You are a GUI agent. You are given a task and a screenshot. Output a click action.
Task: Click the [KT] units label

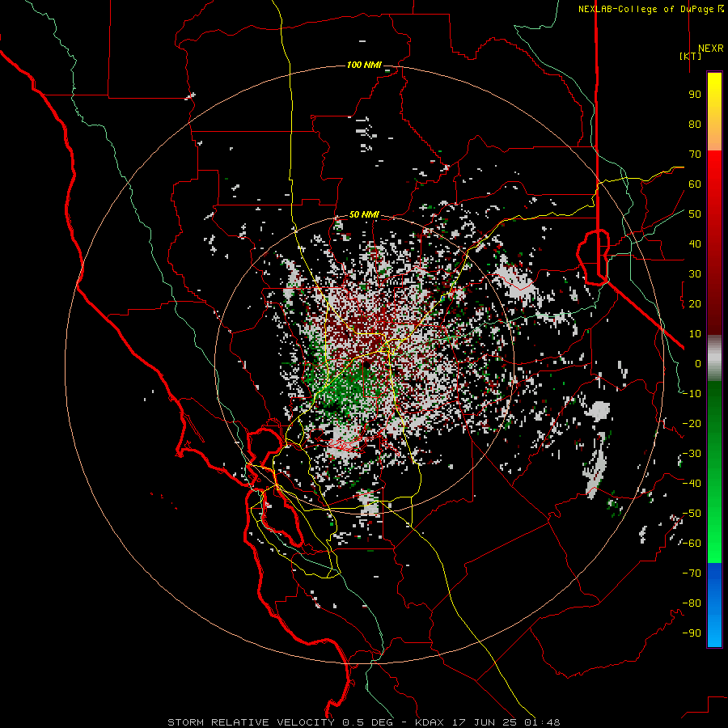(x=690, y=56)
